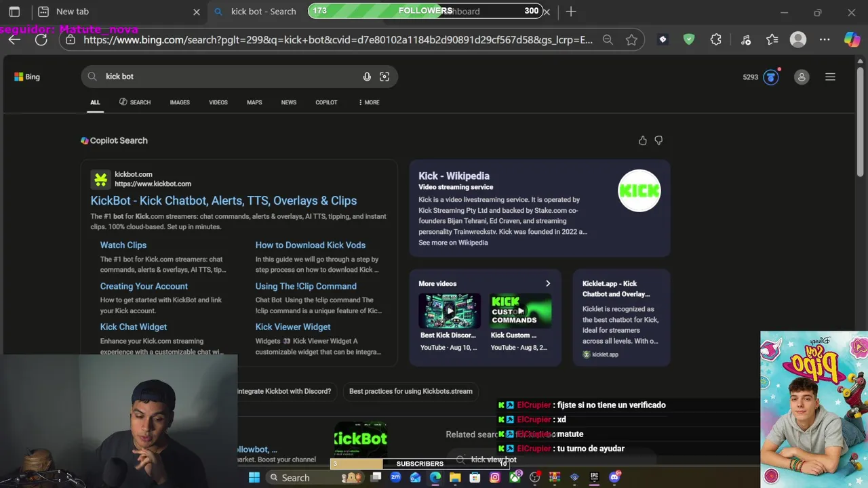This screenshot has width=868, height=488.
Task: Open Kick Viewer Widget link
Action: [293, 327]
